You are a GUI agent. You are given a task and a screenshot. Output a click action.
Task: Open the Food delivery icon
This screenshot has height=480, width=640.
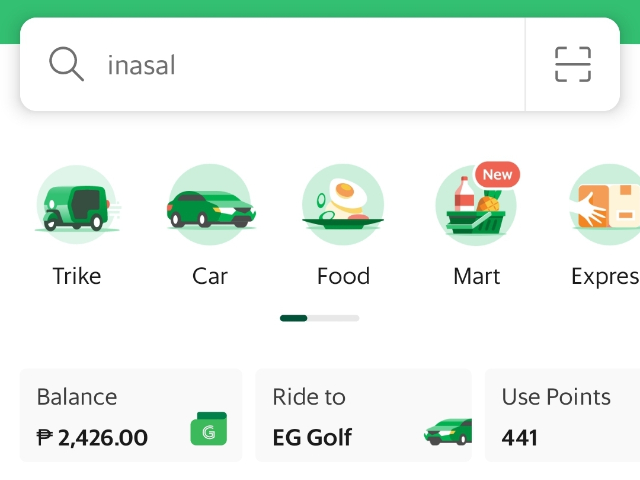[343, 204]
